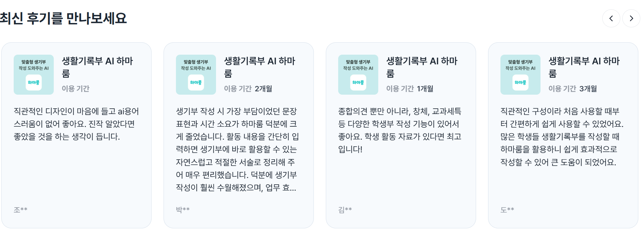Click the left carousel navigation arrow

(x=611, y=18)
